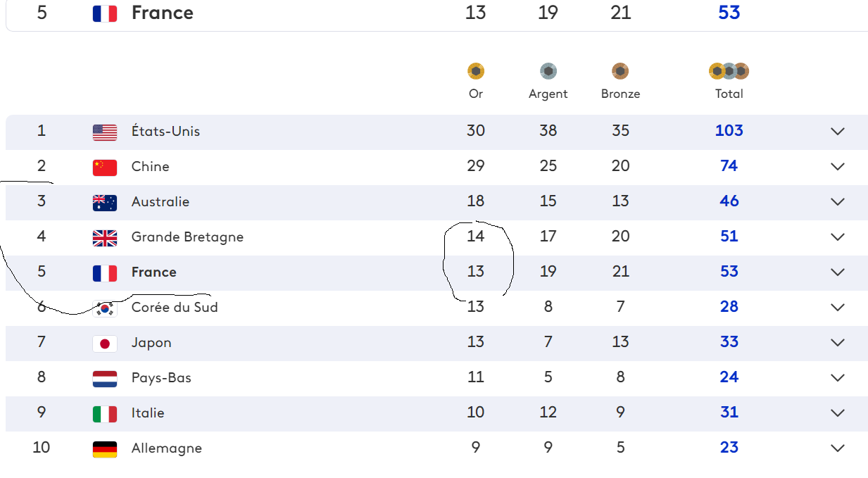The height and width of the screenshot is (478, 868).
Task: Click the Allemagne flag icon
Action: point(105,449)
